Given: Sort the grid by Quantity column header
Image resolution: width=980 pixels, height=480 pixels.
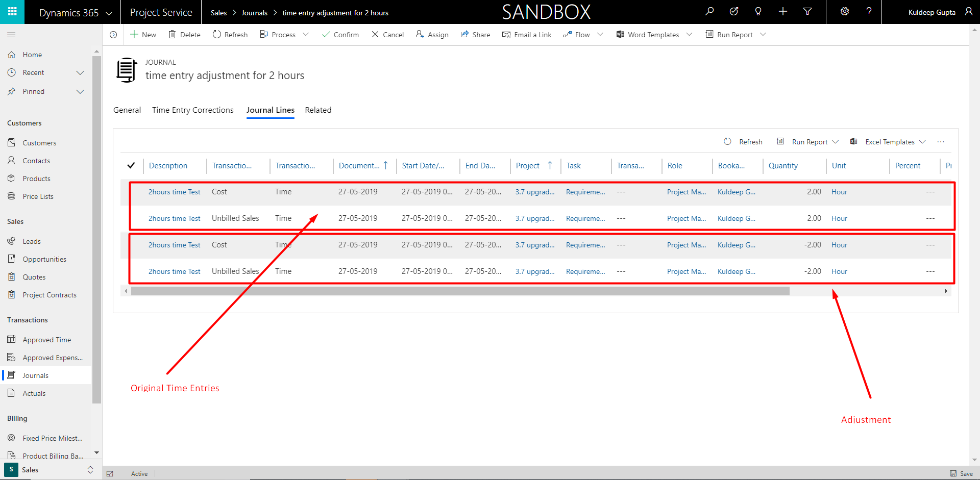Looking at the screenshot, I should pyautogui.click(x=783, y=166).
